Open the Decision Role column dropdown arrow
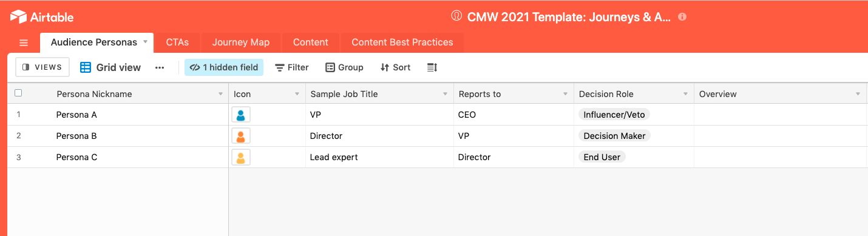 [x=685, y=94]
